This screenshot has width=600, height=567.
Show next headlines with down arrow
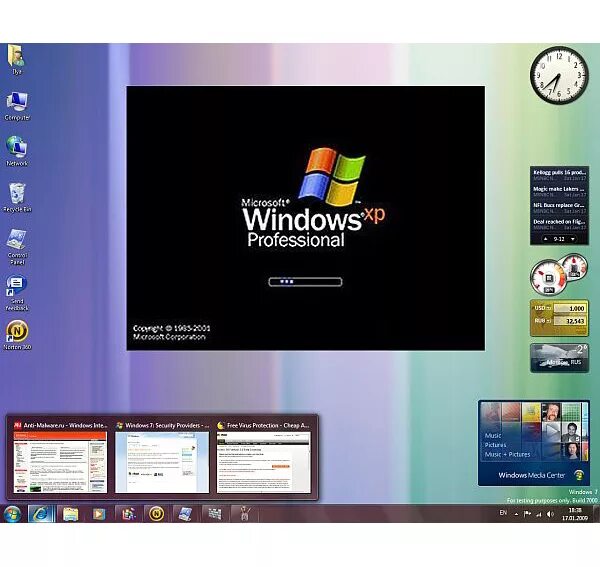[x=573, y=239]
